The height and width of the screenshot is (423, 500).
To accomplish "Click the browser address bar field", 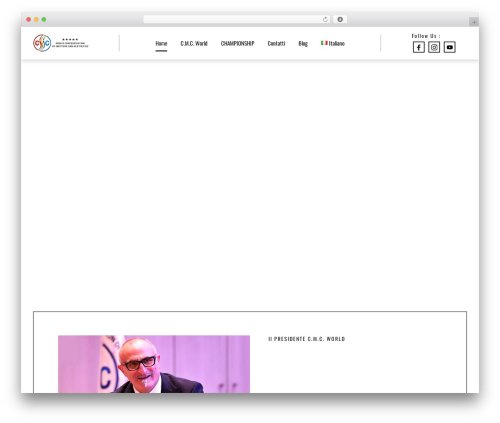I will [x=237, y=19].
